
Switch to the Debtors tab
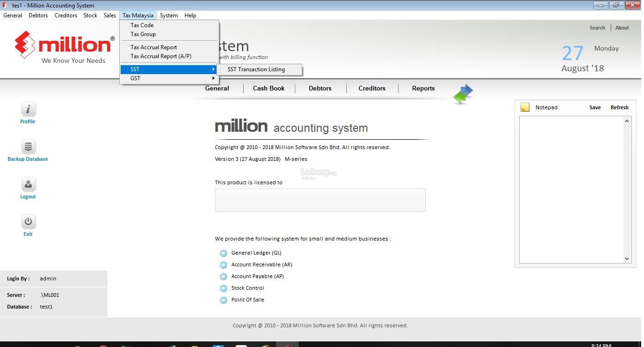tap(320, 88)
